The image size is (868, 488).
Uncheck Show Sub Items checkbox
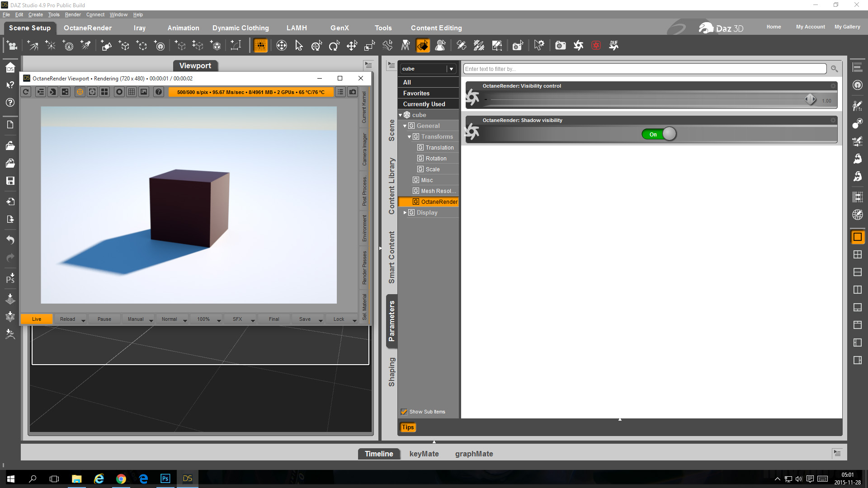click(x=404, y=412)
